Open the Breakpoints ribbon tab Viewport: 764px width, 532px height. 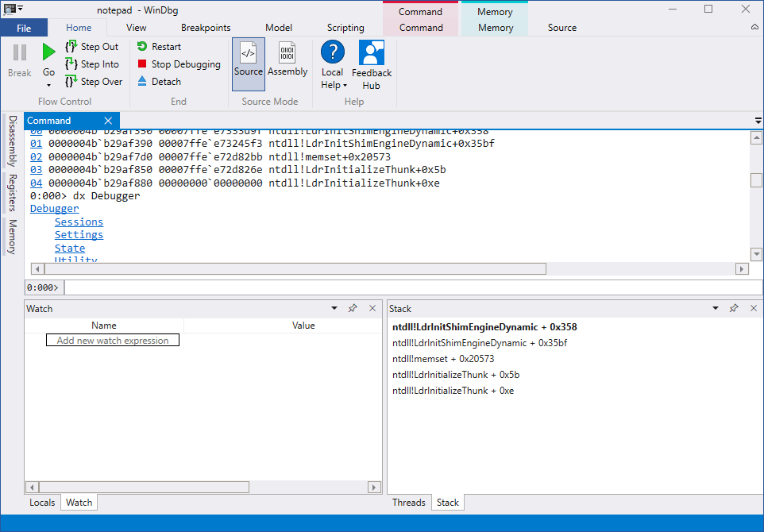[206, 28]
